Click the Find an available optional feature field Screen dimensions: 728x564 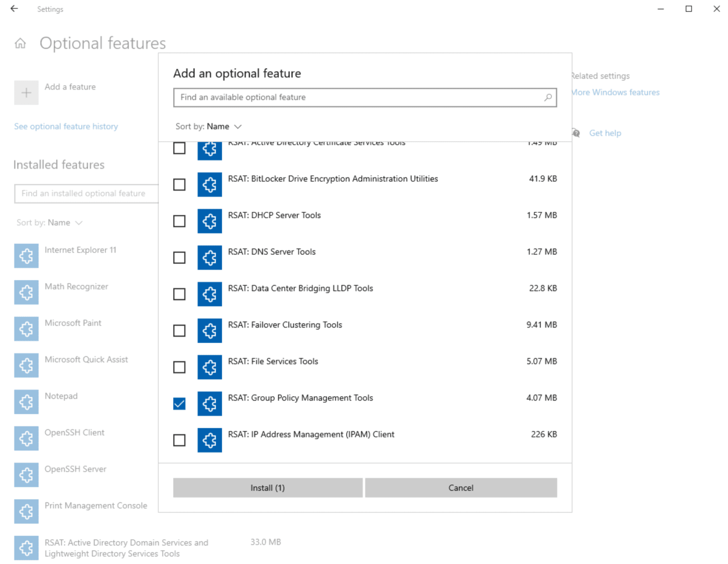(332, 98)
